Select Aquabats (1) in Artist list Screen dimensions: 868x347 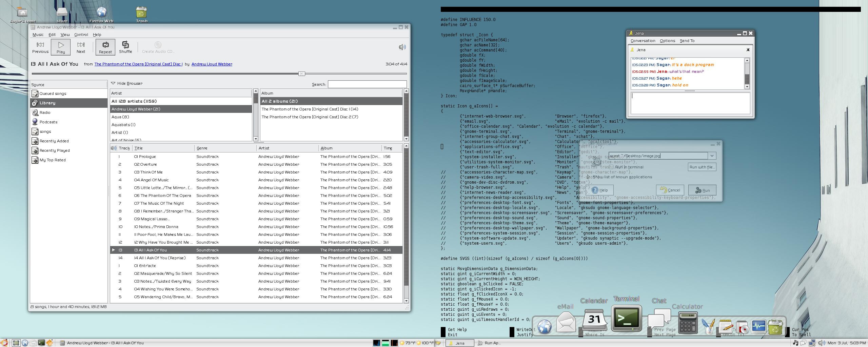pos(181,125)
